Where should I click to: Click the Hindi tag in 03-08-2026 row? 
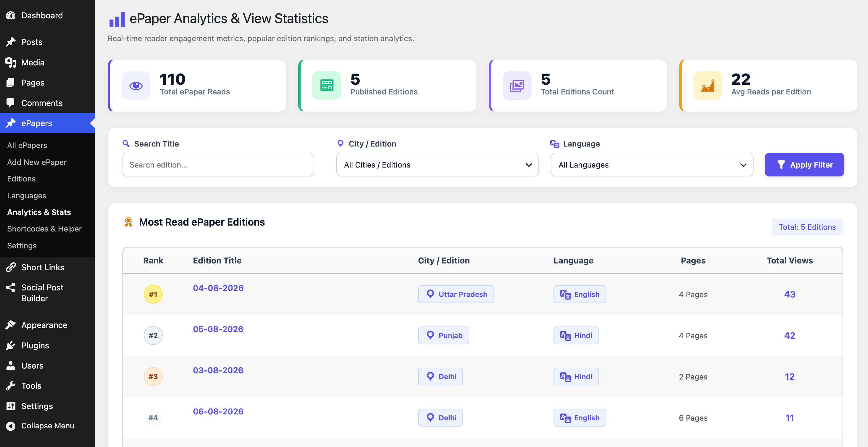point(576,377)
